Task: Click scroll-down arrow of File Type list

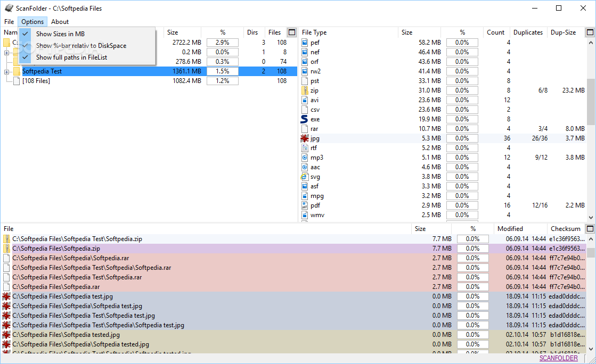Action: pos(591,217)
